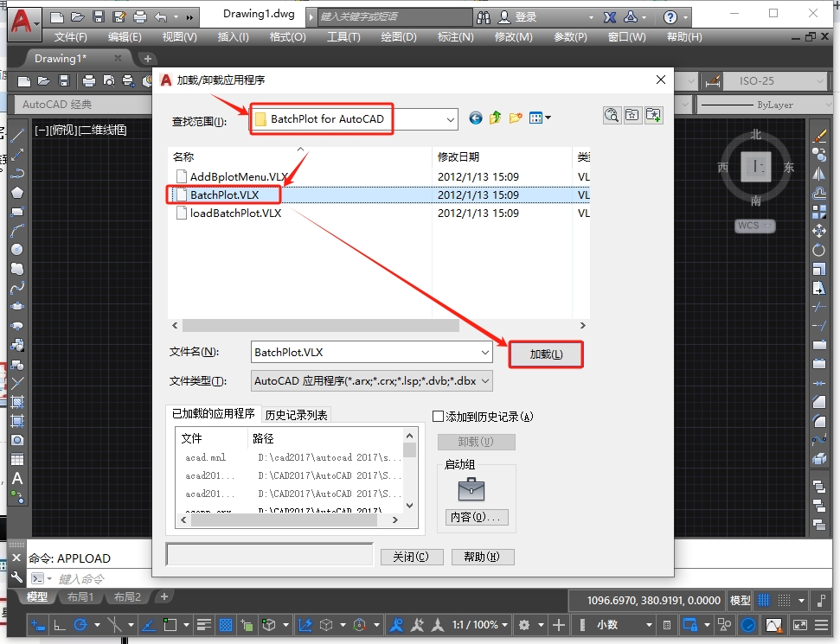Switch to the 历史记录列表 tab

tap(296, 415)
